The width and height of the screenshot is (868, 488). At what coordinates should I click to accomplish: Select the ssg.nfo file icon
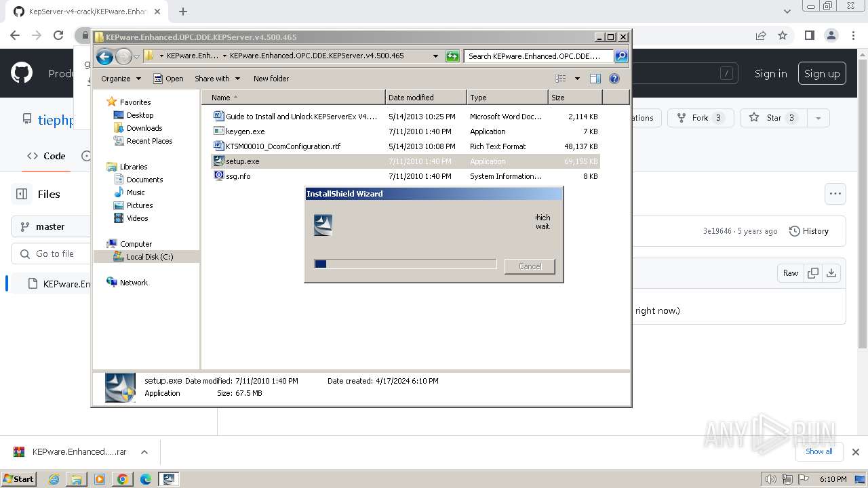pos(218,176)
